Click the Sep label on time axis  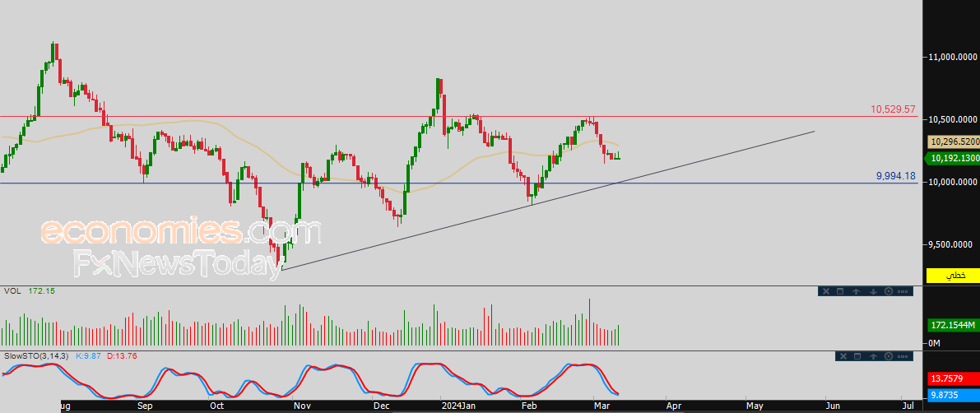[x=145, y=406]
